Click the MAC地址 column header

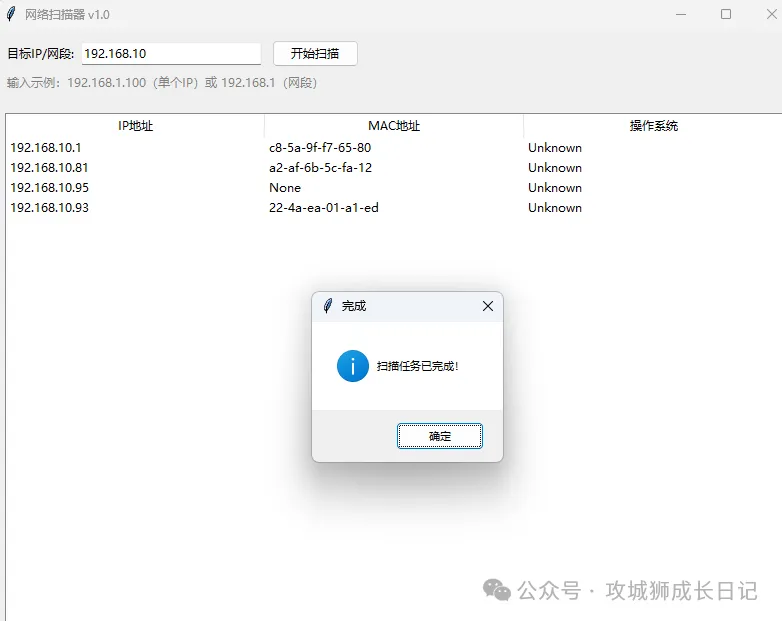394,126
